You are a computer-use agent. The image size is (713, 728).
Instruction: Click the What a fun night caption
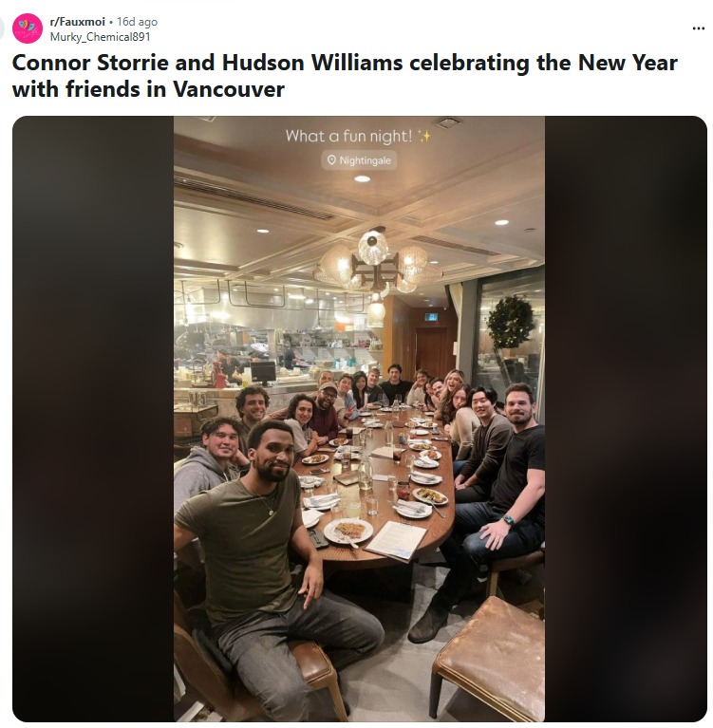(x=348, y=136)
